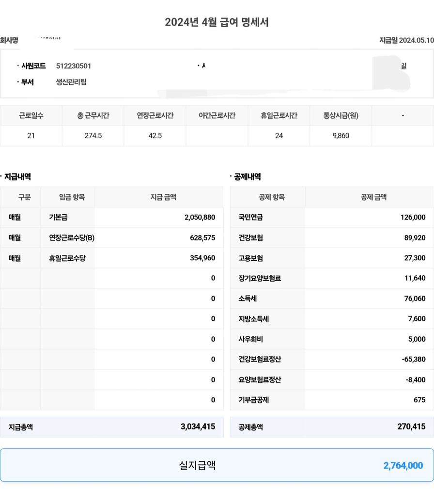Image resolution: width=434 pixels, height=504 pixels.
Task: Click the 공제총액 total 270,415
Action: pyautogui.click(x=411, y=427)
